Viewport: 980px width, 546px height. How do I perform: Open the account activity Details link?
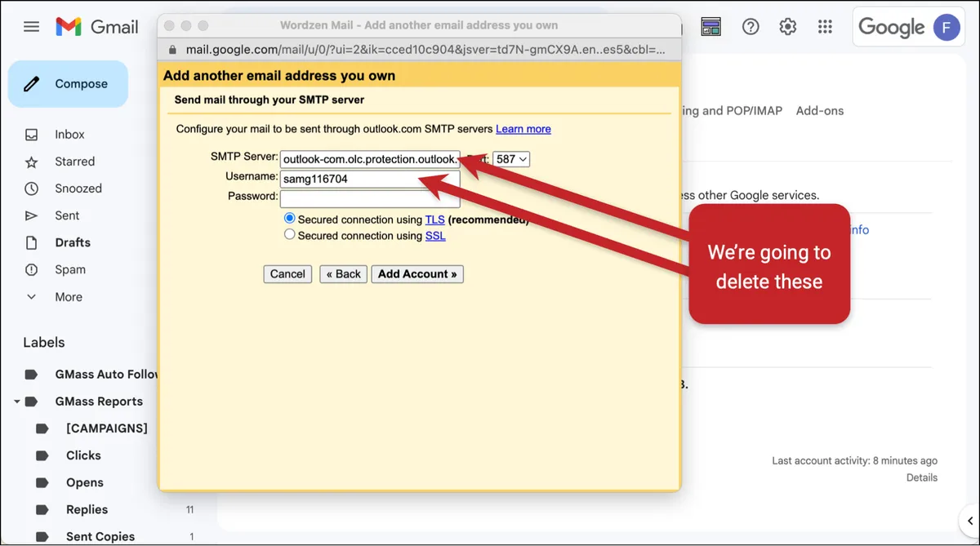(x=922, y=477)
